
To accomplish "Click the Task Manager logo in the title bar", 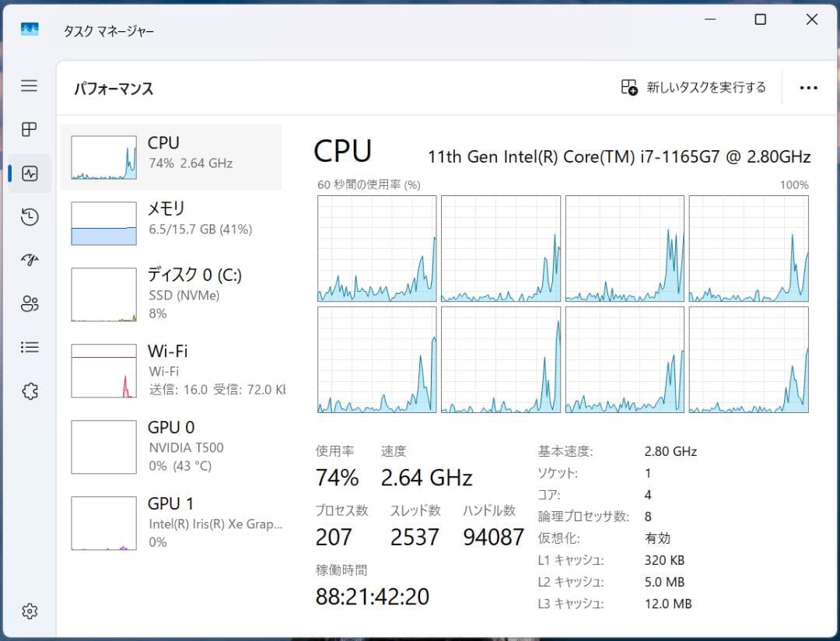I will click(29, 28).
